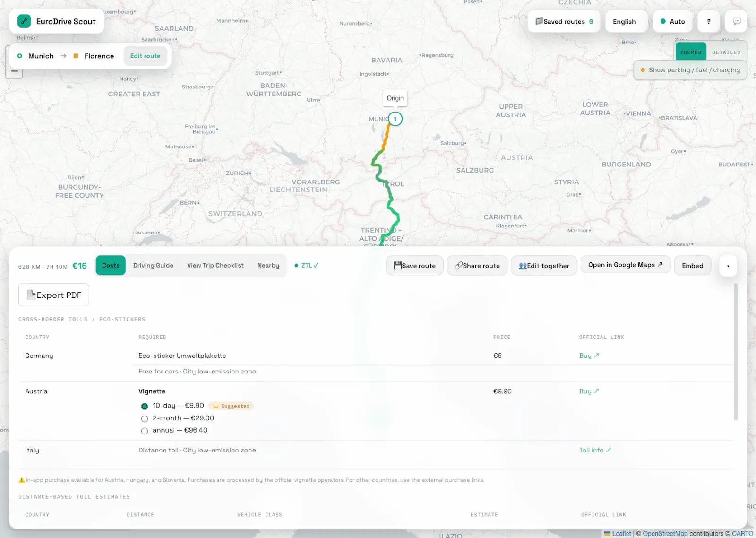756x538 pixels.
Task: Click the floppy disk icon on Save route
Action: 398,266
